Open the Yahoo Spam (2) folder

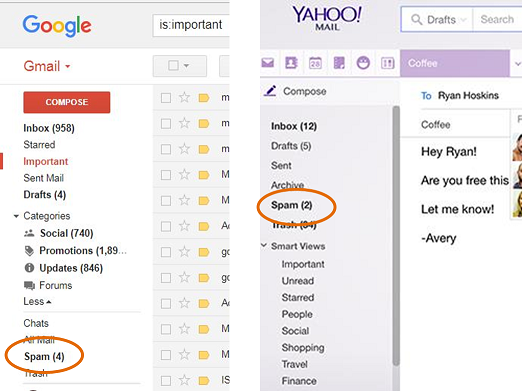click(292, 205)
